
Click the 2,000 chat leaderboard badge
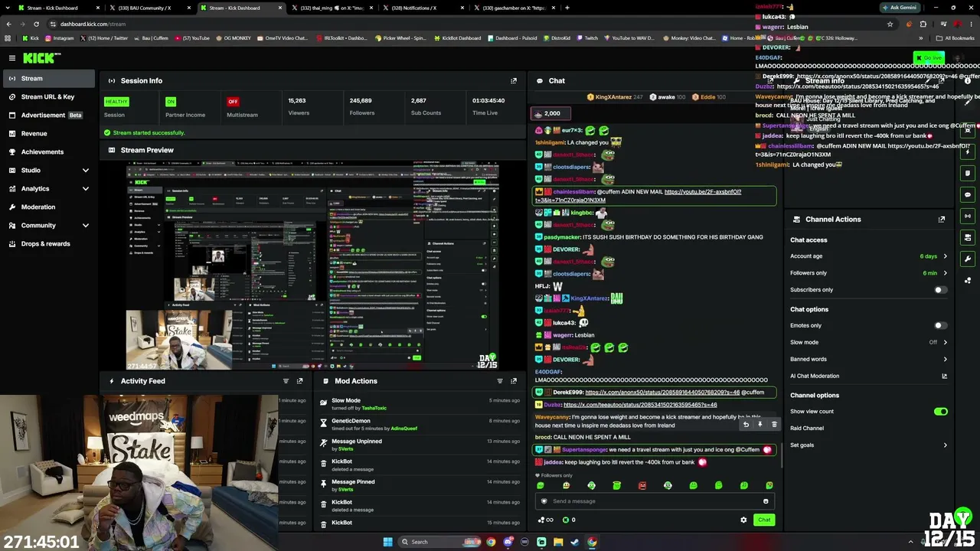pos(550,113)
